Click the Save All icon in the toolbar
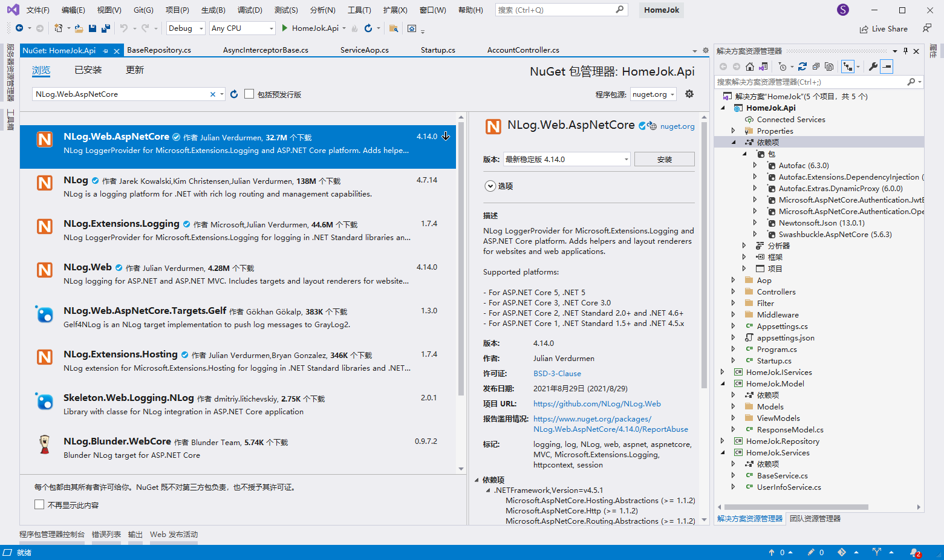 click(x=106, y=28)
